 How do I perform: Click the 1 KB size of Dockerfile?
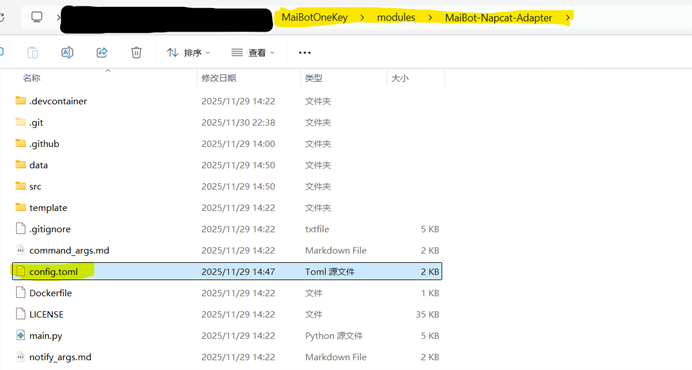click(x=430, y=293)
